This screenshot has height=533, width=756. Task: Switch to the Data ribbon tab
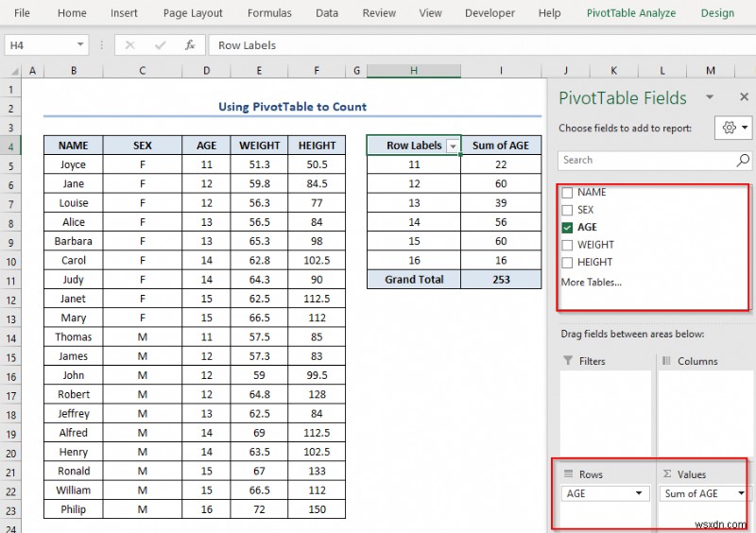pyautogui.click(x=327, y=13)
